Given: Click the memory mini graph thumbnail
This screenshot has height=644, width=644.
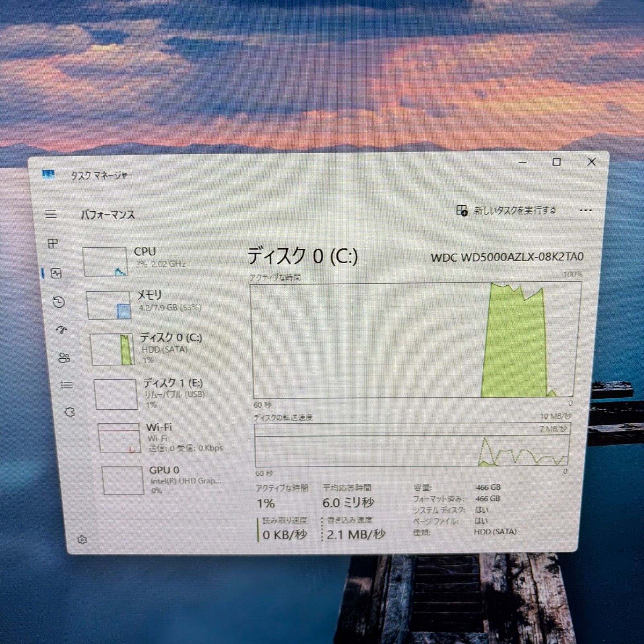Looking at the screenshot, I should (x=109, y=305).
